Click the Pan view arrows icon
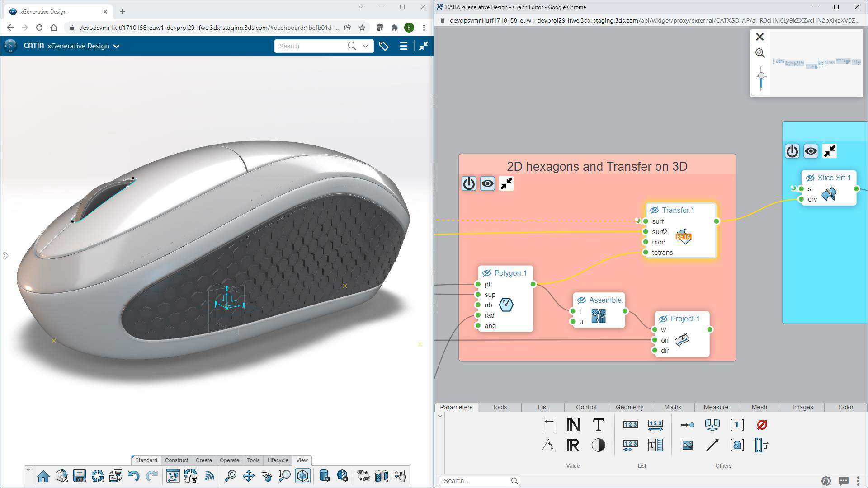868x488 pixels. (x=248, y=476)
